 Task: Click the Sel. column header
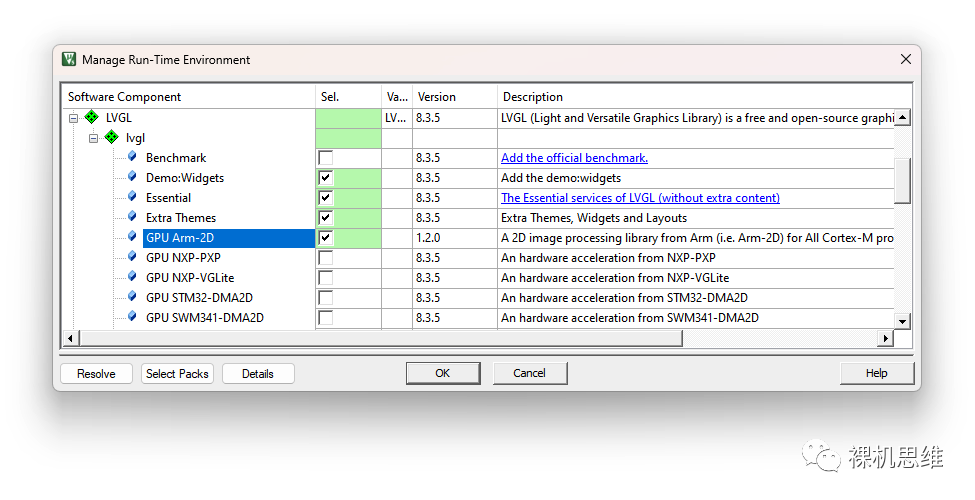click(348, 96)
